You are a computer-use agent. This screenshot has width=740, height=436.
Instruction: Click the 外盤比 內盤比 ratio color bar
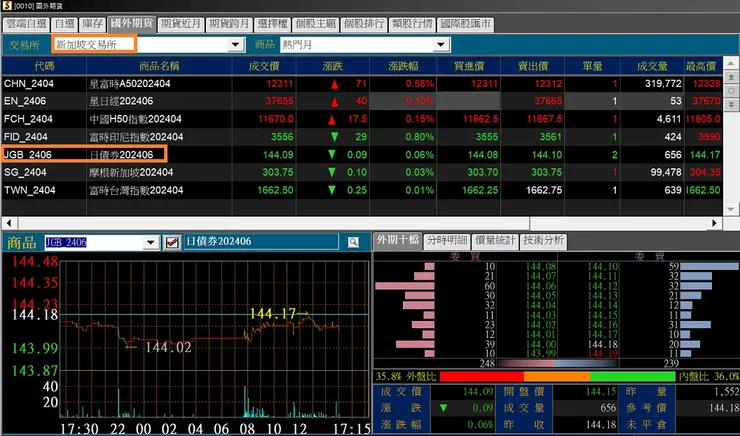click(x=557, y=376)
